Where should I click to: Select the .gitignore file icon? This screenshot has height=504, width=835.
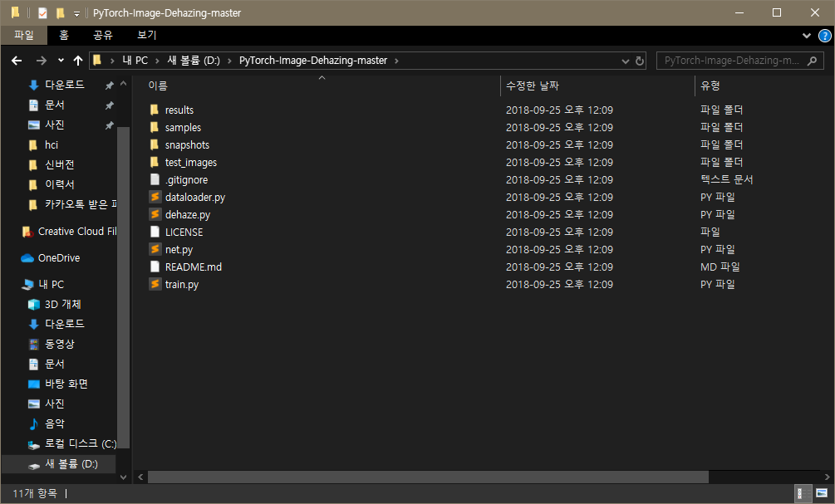[x=155, y=179]
